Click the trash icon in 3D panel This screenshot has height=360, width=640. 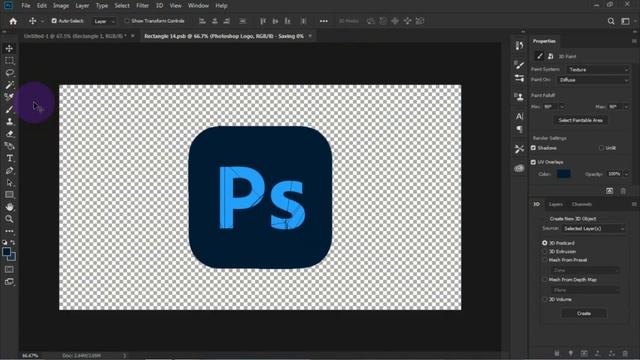click(625, 353)
